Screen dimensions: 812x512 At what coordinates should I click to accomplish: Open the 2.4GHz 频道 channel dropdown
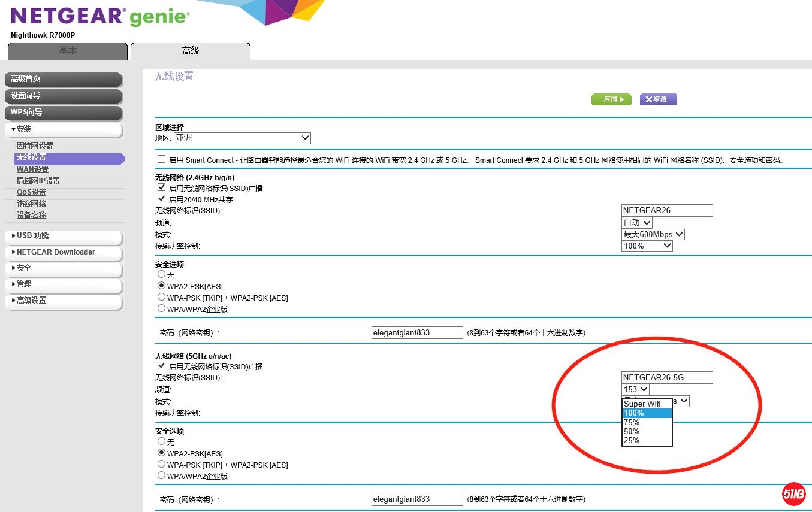(636, 222)
